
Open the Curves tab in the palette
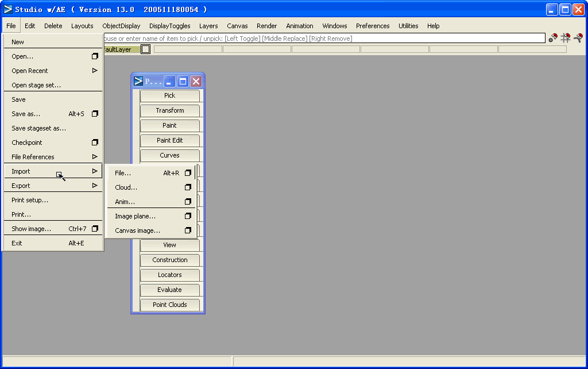click(x=170, y=155)
